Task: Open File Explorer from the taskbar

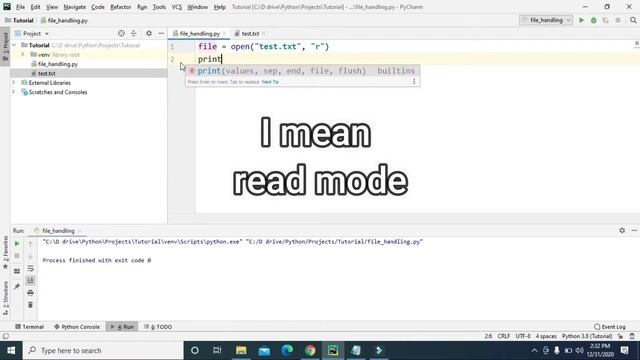Action: (241, 350)
